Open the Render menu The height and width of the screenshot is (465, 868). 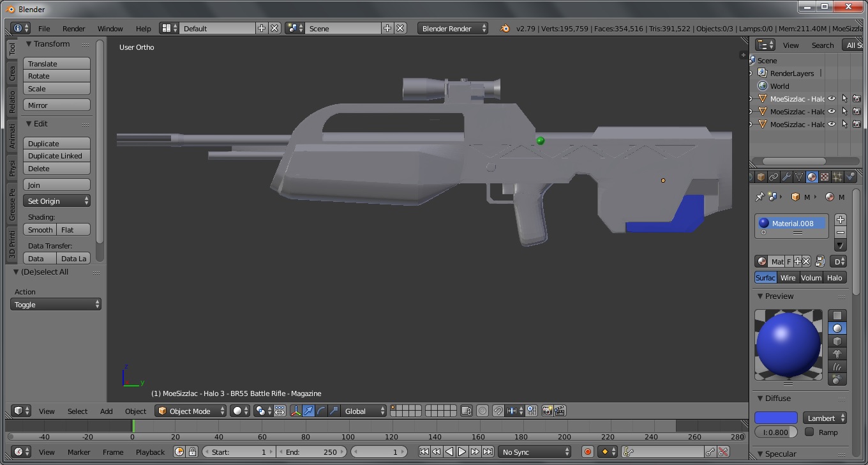coord(73,29)
